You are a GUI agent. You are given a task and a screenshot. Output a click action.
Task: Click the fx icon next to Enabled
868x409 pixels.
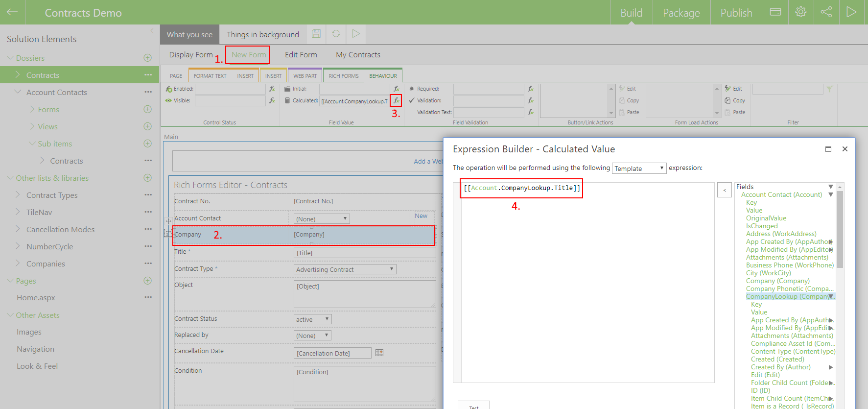click(272, 89)
